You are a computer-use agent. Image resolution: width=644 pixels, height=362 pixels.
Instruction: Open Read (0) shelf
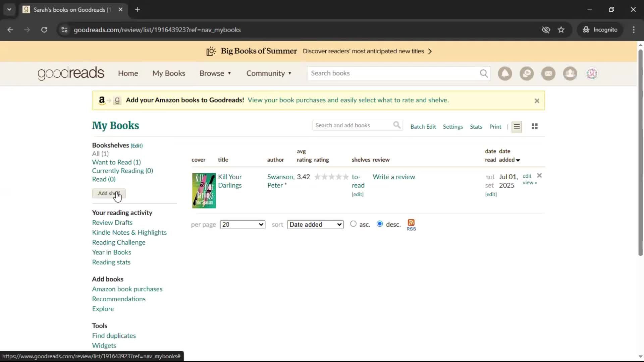pos(104,179)
